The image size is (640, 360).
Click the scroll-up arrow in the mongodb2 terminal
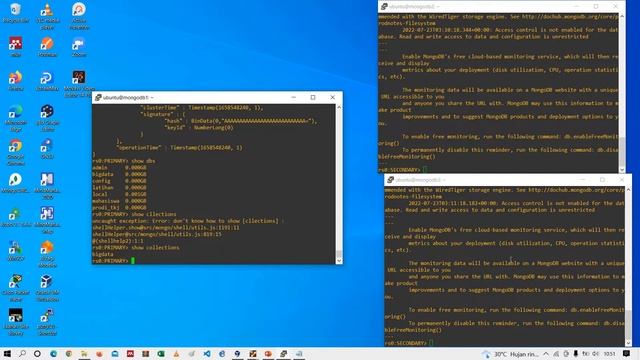click(x=622, y=16)
